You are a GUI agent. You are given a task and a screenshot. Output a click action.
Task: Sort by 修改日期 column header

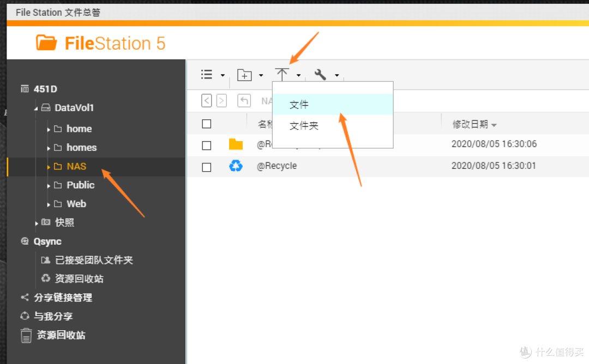pyautogui.click(x=470, y=124)
